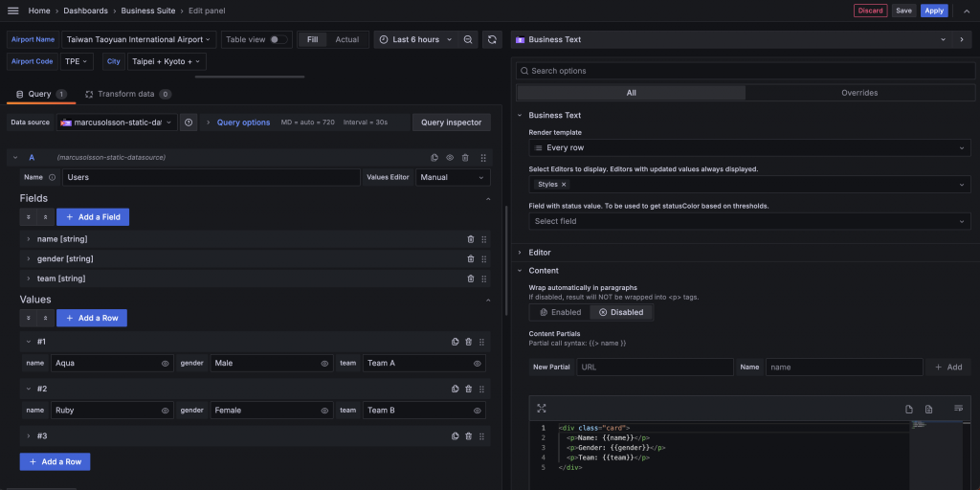The height and width of the screenshot is (490, 980).
Task: Click the Add a Field button
Action: coord(93,217)
